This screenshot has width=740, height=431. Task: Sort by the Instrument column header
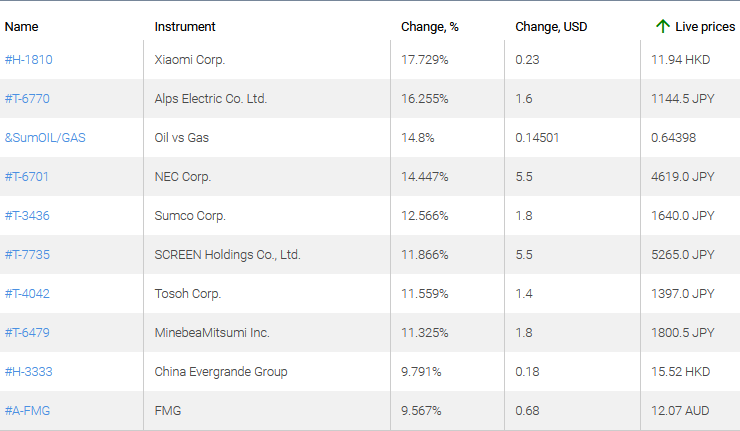(185, 27)
